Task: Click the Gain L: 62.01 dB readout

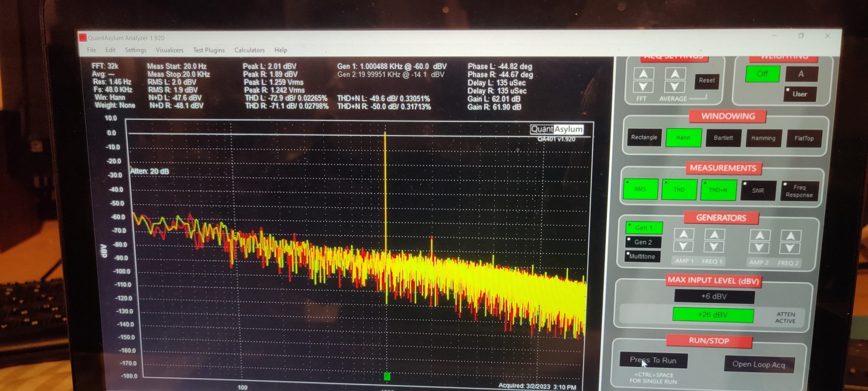Action: click(x=494, y=99)
